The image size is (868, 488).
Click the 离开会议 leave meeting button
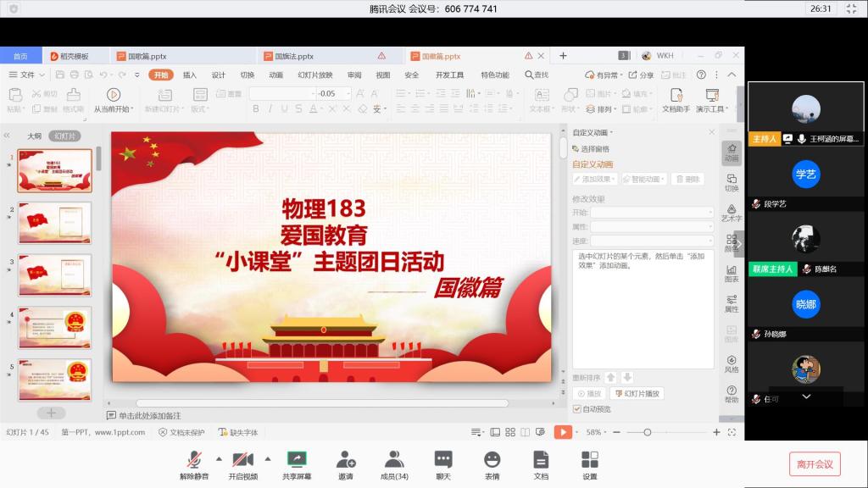coord(815,463)
